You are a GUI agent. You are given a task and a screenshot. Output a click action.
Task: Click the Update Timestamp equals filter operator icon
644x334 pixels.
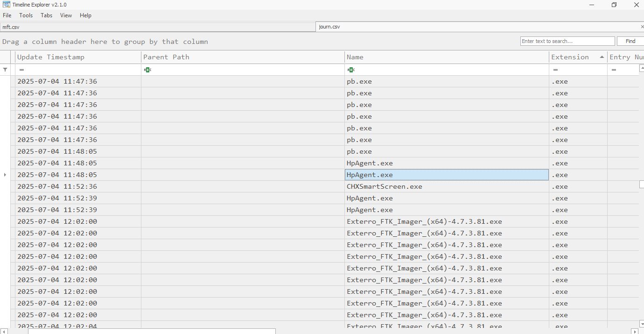(x=21, y=70)
